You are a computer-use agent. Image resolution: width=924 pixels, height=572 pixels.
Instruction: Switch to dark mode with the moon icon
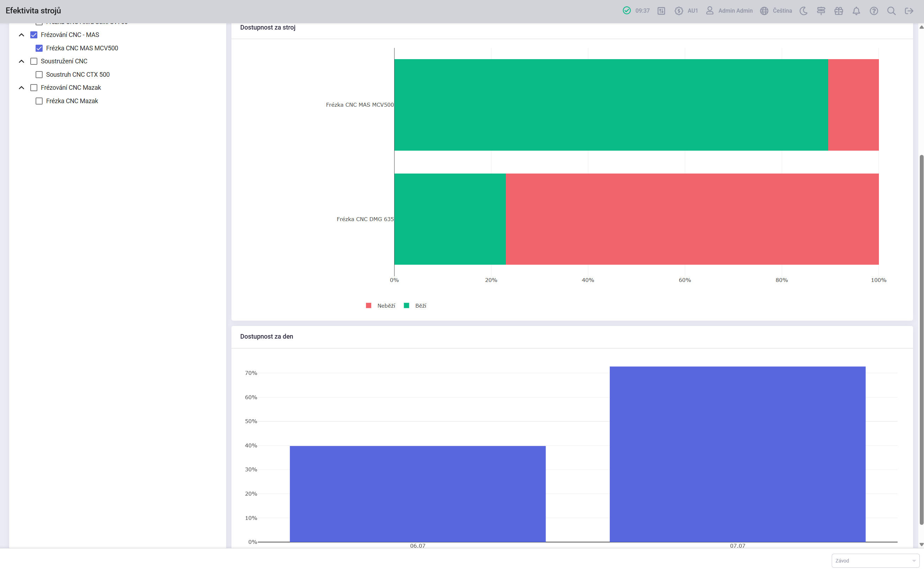[804, 11]
